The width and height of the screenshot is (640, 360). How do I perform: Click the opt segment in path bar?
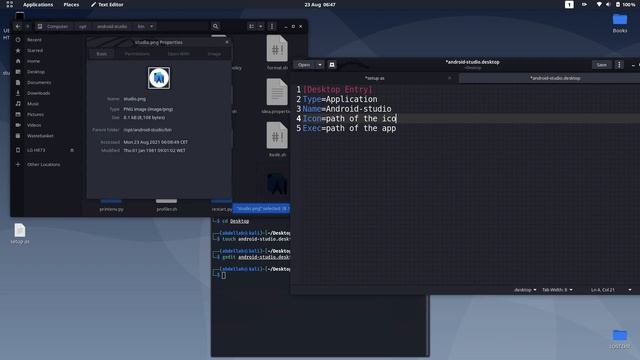[x=82, y=27]
